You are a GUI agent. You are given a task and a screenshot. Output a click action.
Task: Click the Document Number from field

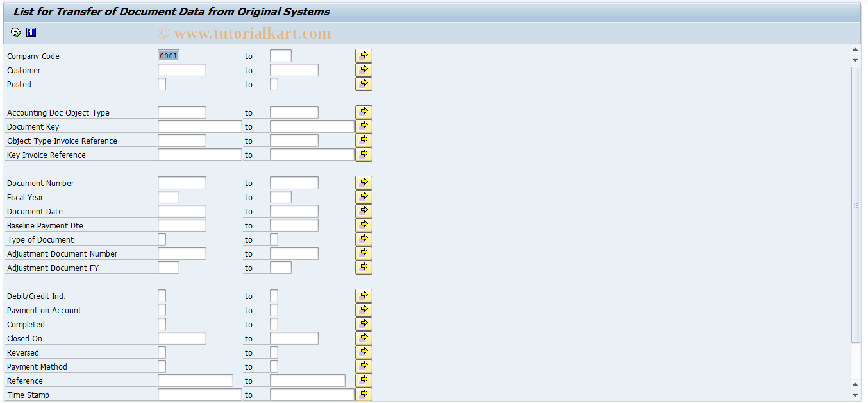(x=182, y=183)
